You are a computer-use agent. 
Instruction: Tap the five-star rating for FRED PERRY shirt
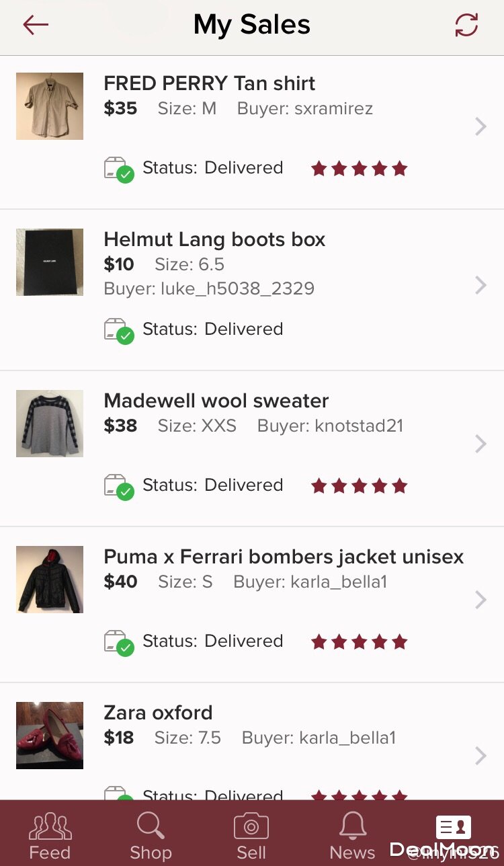(x=359, y=168)
